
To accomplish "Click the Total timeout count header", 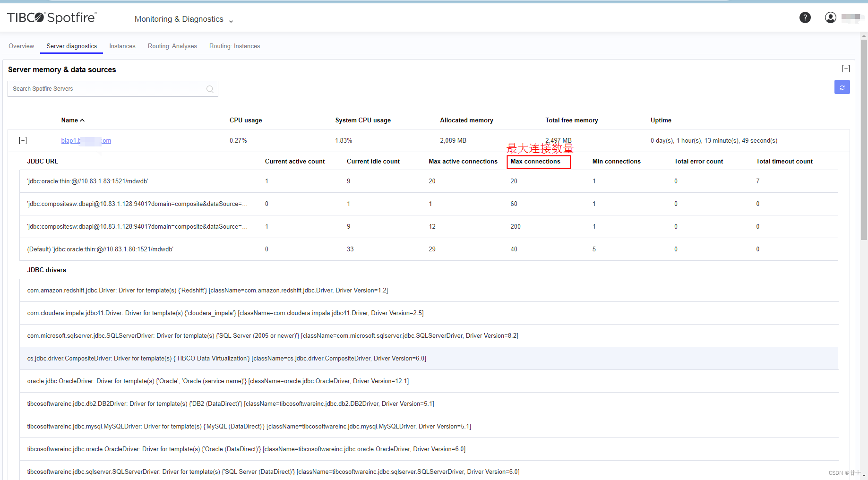I will click(784, 162).
